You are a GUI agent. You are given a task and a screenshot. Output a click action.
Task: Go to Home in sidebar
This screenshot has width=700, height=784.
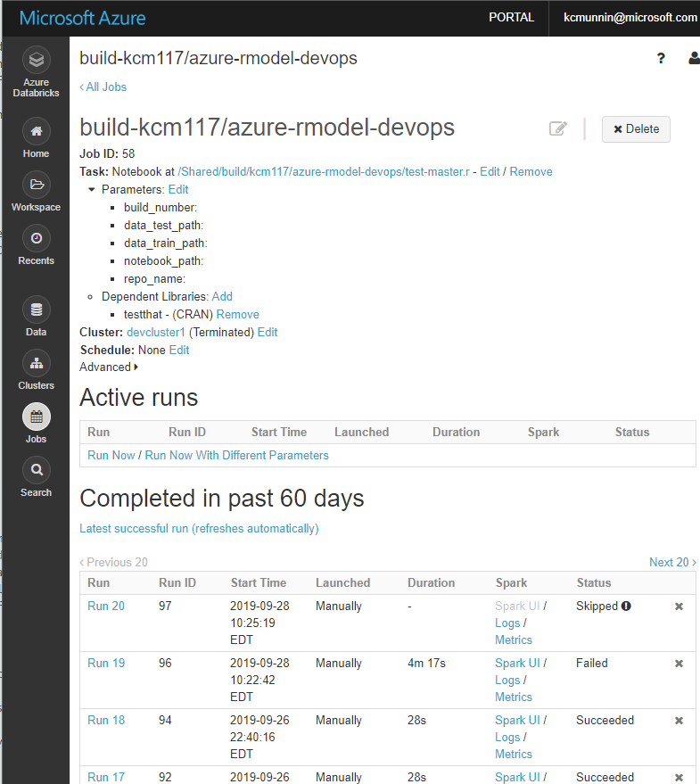pyautogui.click(x=36, y=139)
